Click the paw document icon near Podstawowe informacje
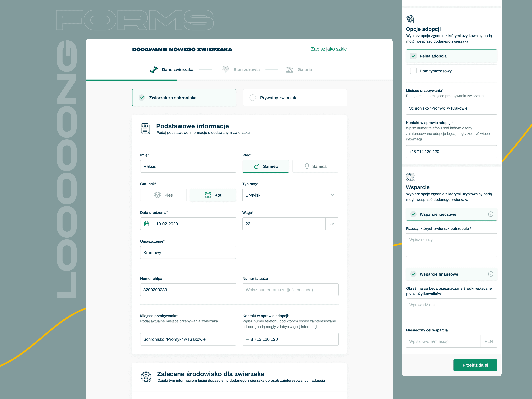This screenshot has width=532, height=399. point(146,129)
